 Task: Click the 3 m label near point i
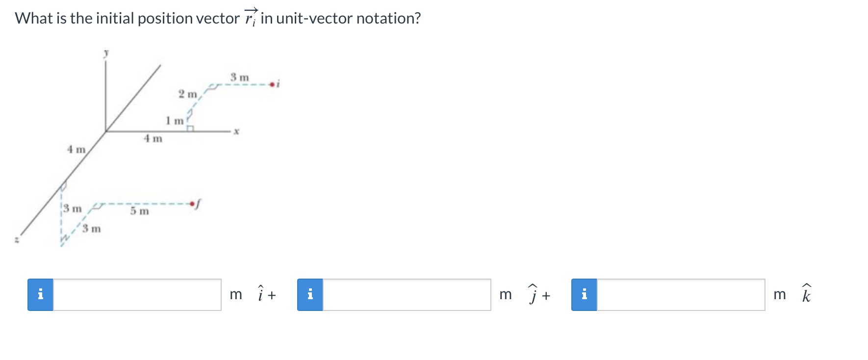(x=239, y=77)
